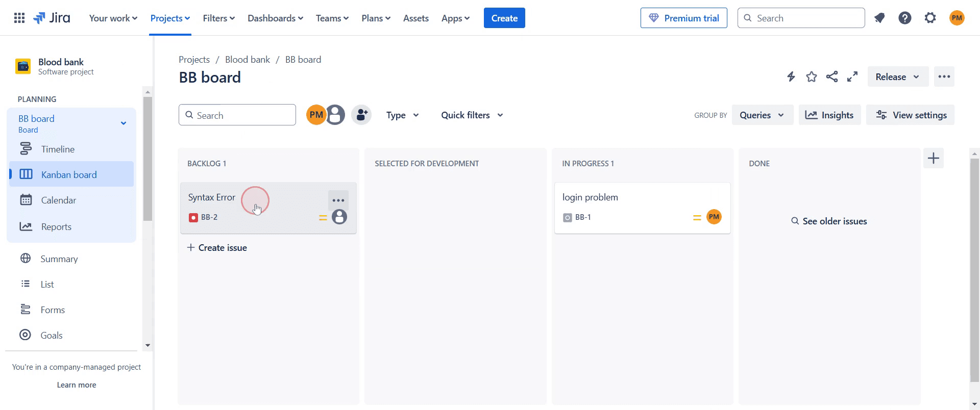Star the BB board
This screenshot has width=980, height=410.
coord(812,77)
